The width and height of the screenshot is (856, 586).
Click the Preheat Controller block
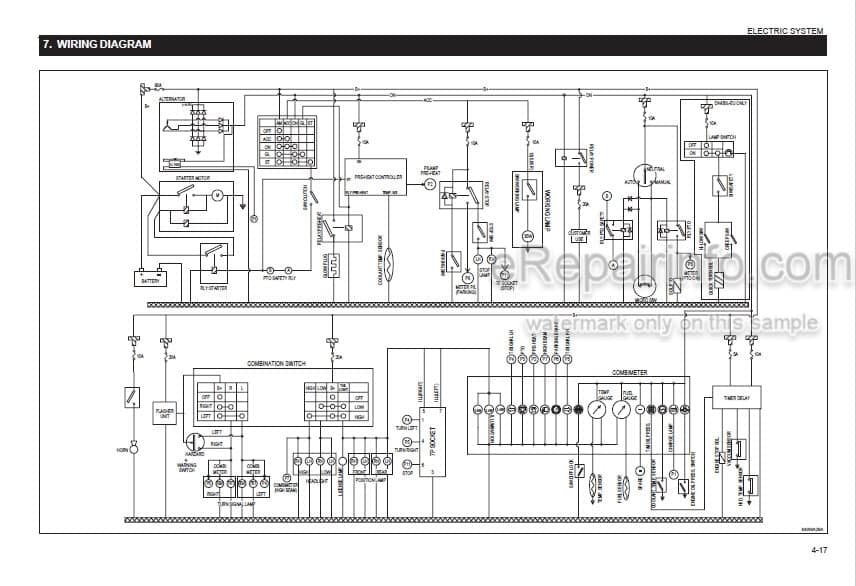pos(376,176)
